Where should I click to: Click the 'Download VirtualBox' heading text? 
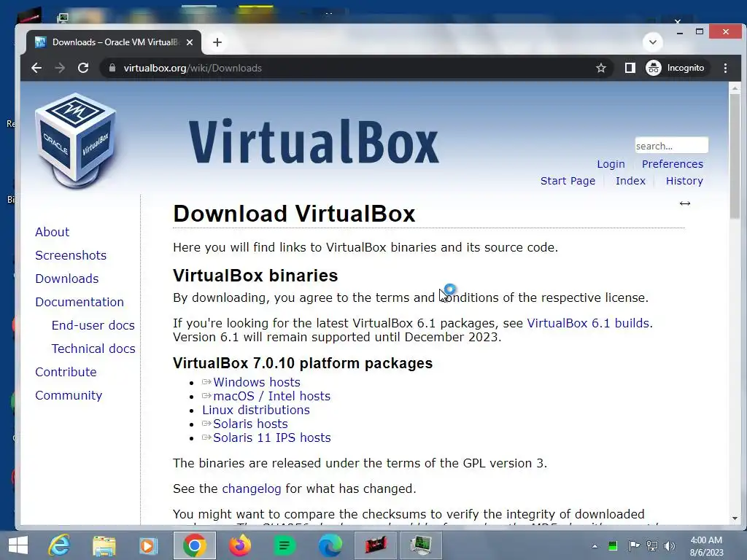294,214
